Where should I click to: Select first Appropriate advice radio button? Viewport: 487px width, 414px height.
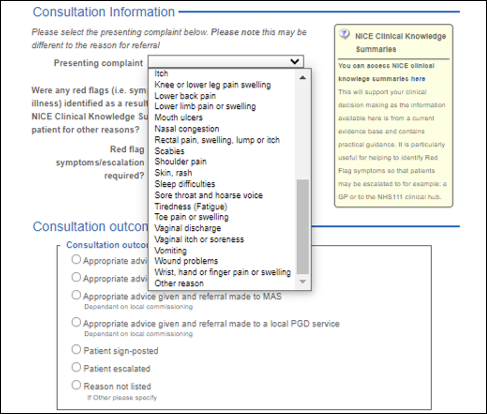76,259
